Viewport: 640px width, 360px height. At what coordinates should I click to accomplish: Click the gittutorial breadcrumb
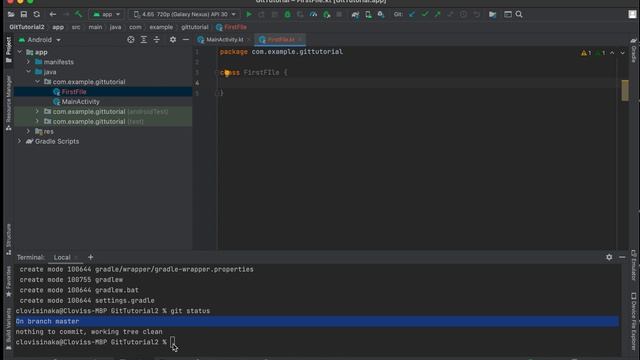pyautogui.click(x=195, y=27)
